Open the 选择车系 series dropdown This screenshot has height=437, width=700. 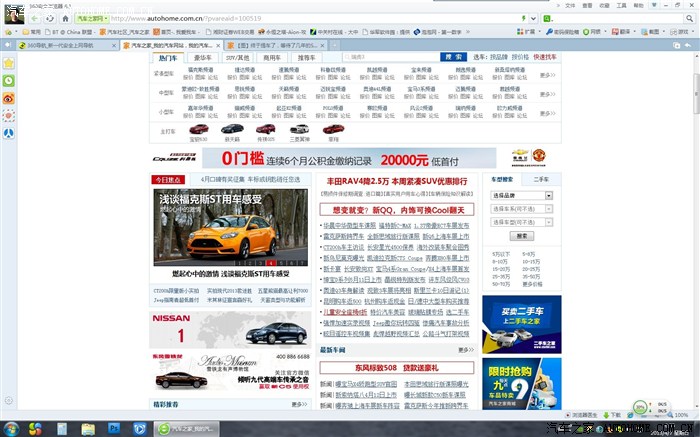(x=521, y=208)
